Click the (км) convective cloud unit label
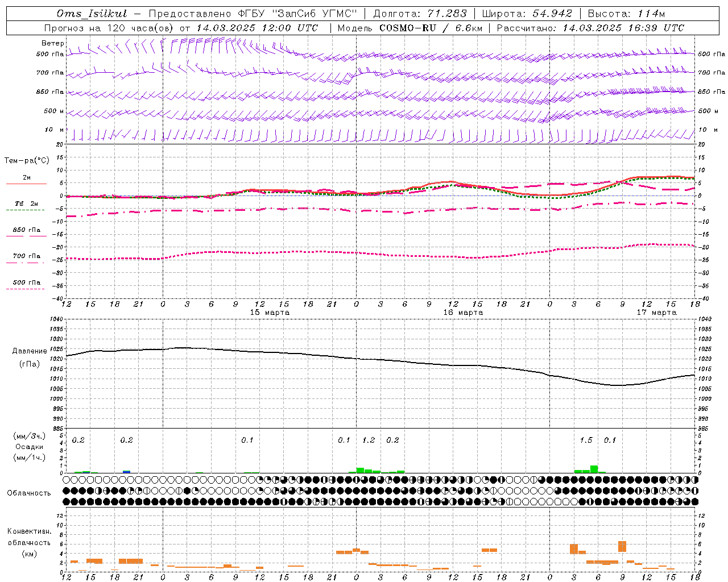 [x=29, y=554]
